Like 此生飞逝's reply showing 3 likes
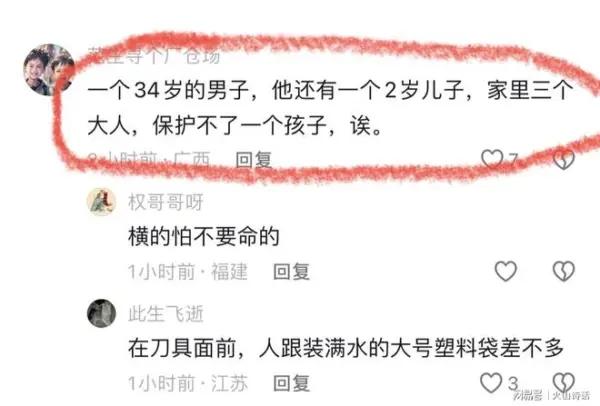Screen dimensions: 600x406 491,383
